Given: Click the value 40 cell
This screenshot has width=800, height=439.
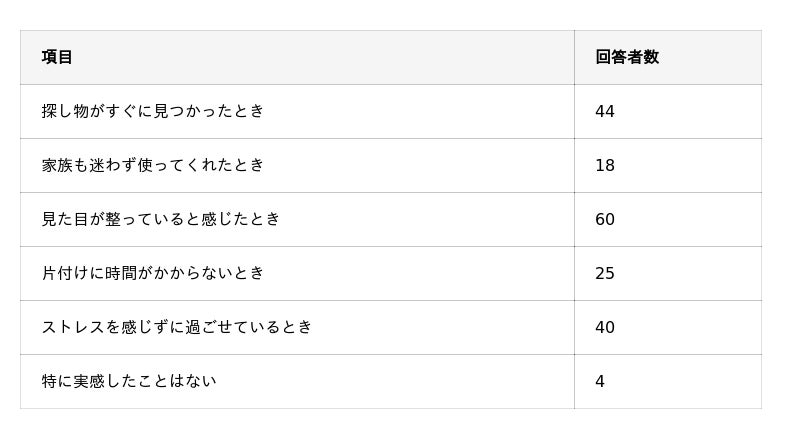Looking at the screenshot, I should (604, 327).
